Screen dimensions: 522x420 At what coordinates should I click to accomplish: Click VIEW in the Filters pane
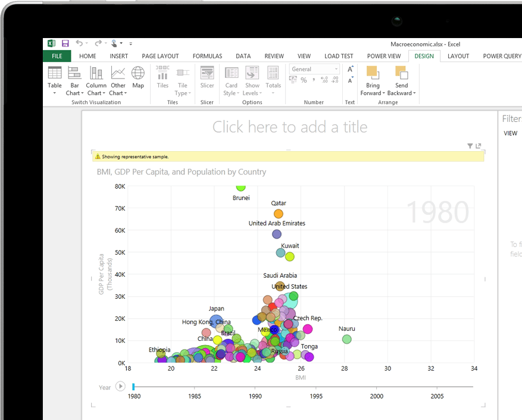[x=511, y=133]
